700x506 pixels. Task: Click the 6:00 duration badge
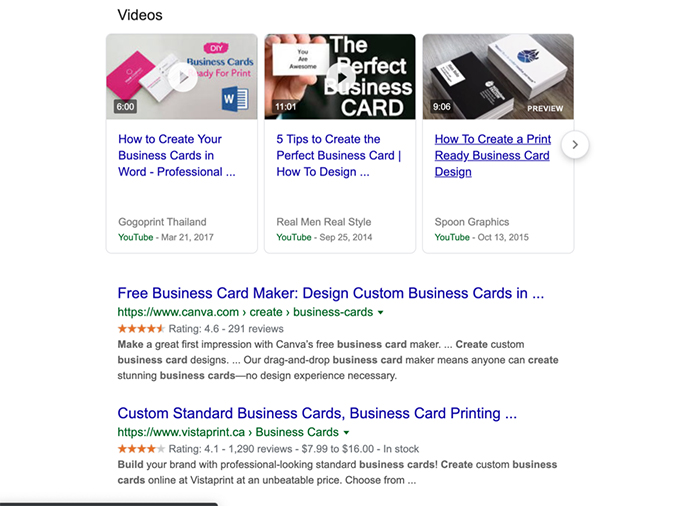[x=125, y=106]
